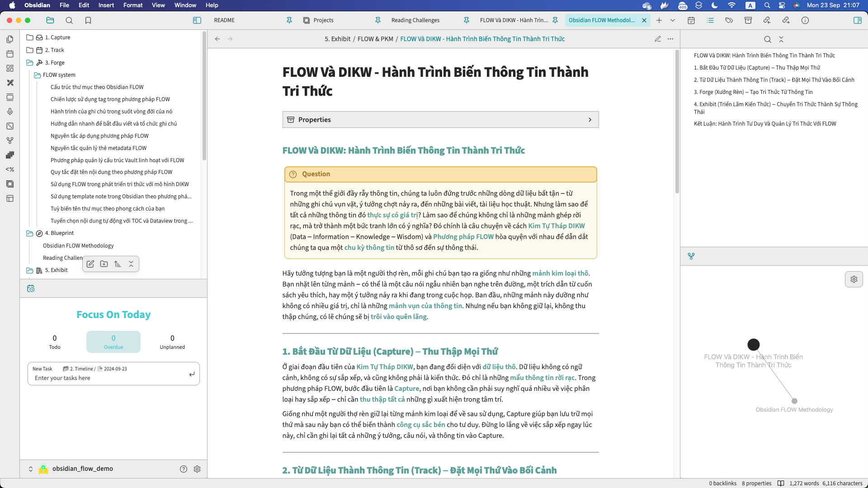Viewport: 868px width, 488px height.
Task: Follow the Kim Tự Tháp DIKW link
Action: 557,225
